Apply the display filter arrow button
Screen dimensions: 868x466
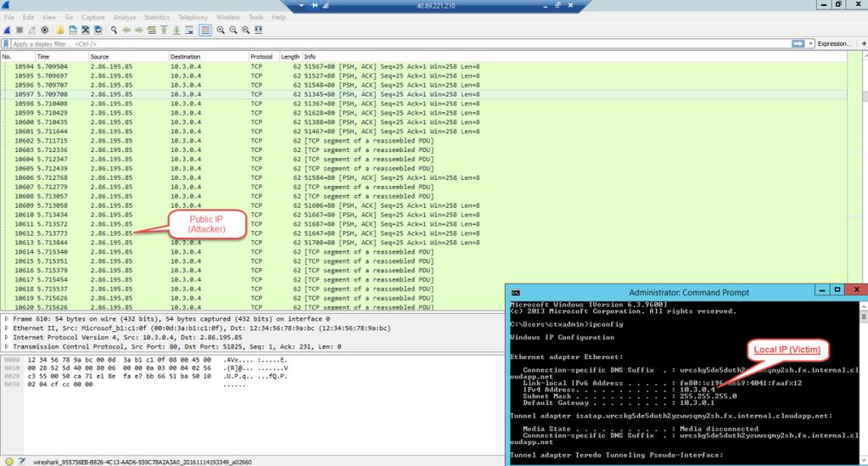coord(798,44)
